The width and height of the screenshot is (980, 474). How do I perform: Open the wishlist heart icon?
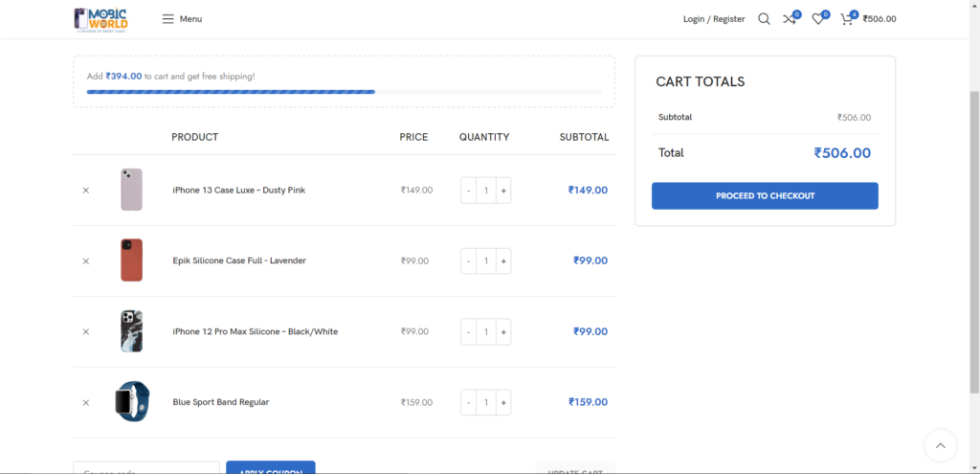click(x=817, y=19)
